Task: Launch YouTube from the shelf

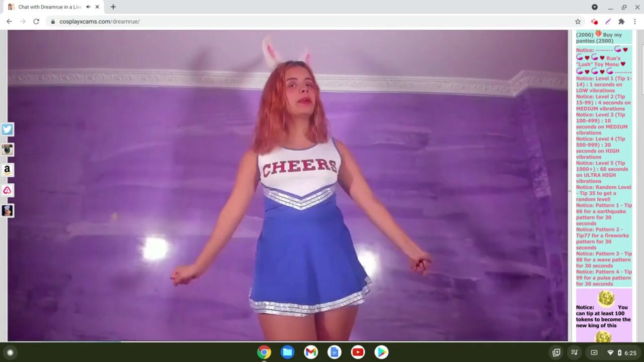Action: [358, 352]
